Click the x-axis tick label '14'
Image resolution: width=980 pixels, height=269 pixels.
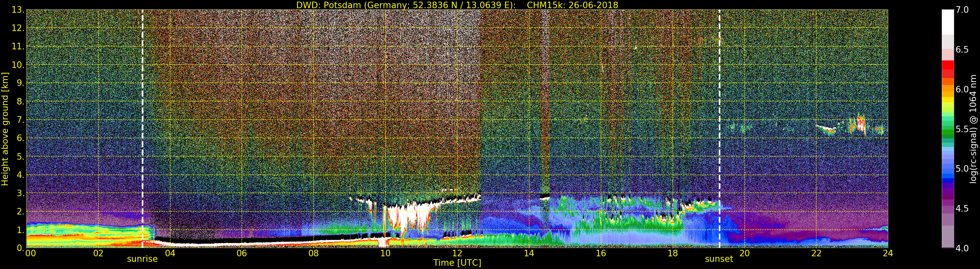[529, 253]
